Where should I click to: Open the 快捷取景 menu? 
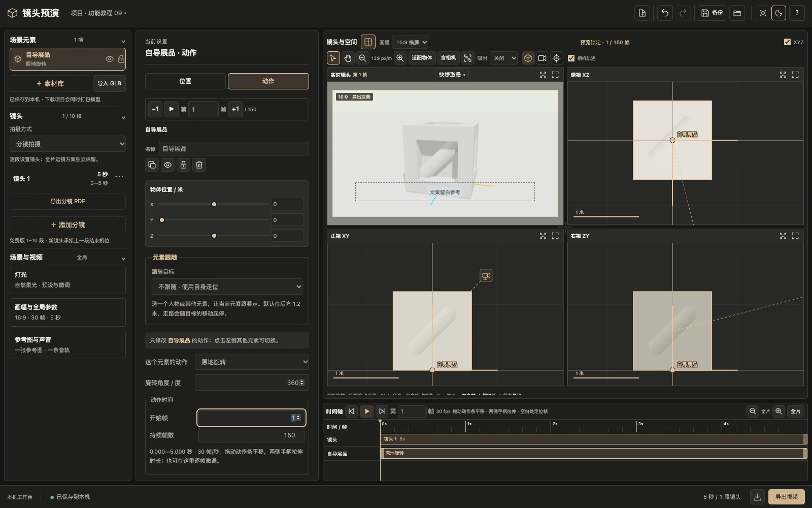(x=452, y=75)
